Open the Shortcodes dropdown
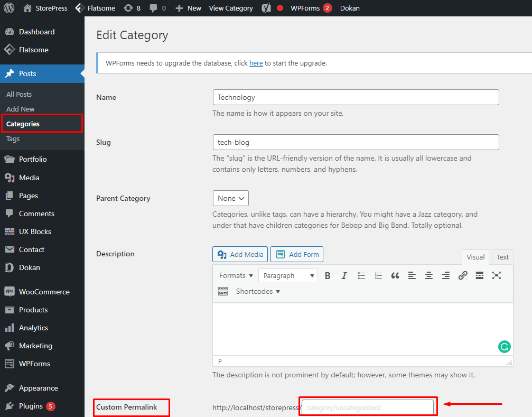Screen dimensions: 532x417 coord(258,291)
